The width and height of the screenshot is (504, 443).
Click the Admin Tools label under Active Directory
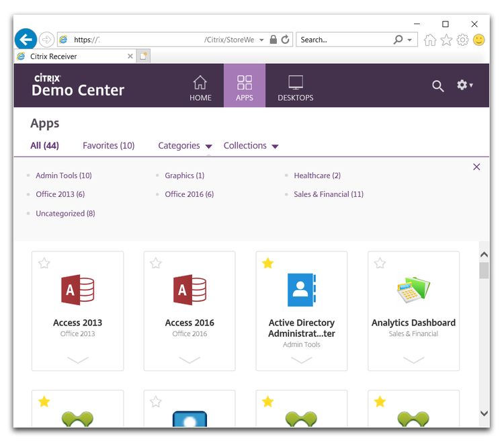click(x=302, y=344)
